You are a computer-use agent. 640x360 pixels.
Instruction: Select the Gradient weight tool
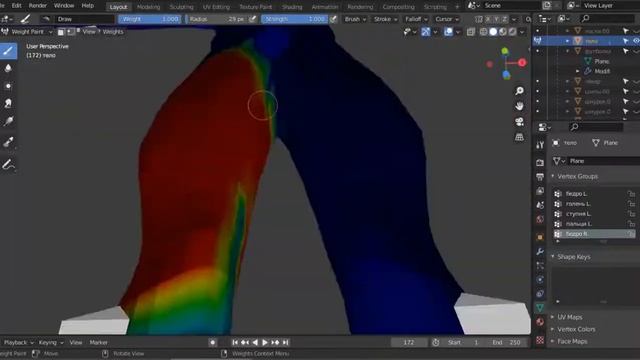8,121
